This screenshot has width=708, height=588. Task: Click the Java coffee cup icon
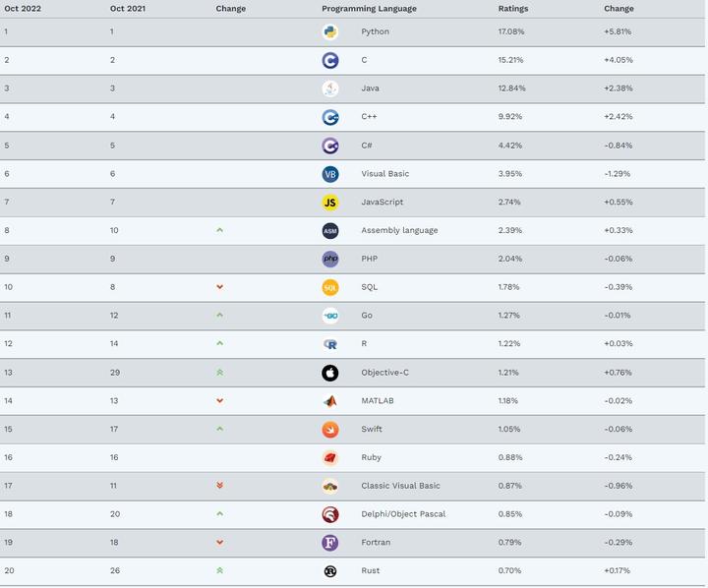point(330,88)
